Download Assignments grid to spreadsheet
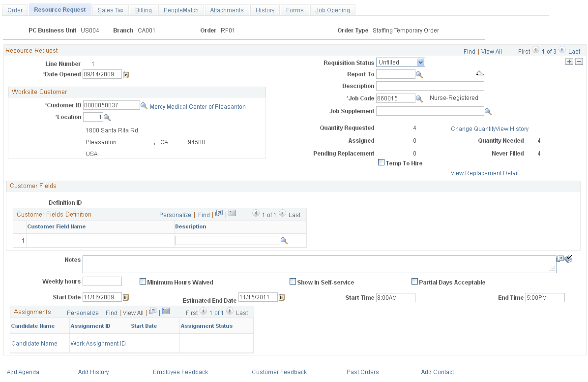Screen dimensions: 588x382 click(166, 311)
